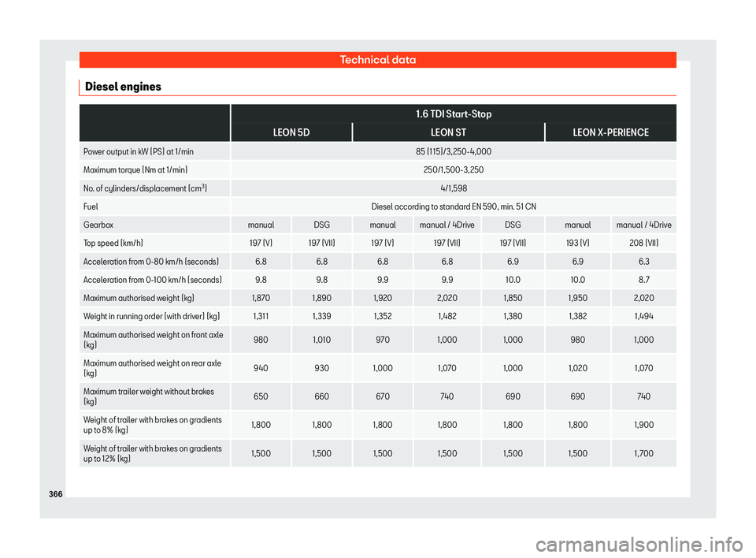Select the running order weight "1,482"
The height and width of the screenshot is (558, 756).
(x=447, y=317)
